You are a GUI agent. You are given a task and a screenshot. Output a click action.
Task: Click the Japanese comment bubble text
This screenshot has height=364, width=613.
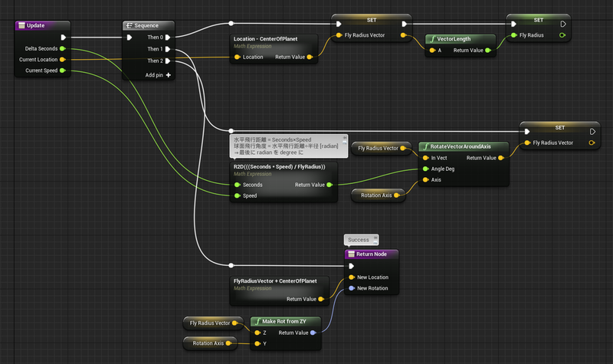(286, 146)
